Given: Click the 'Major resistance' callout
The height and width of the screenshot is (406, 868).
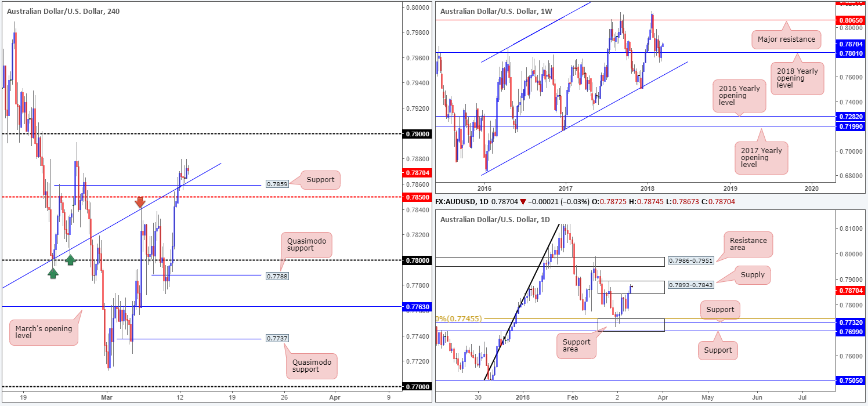Looking at the screenshot, I should (787, 40).
